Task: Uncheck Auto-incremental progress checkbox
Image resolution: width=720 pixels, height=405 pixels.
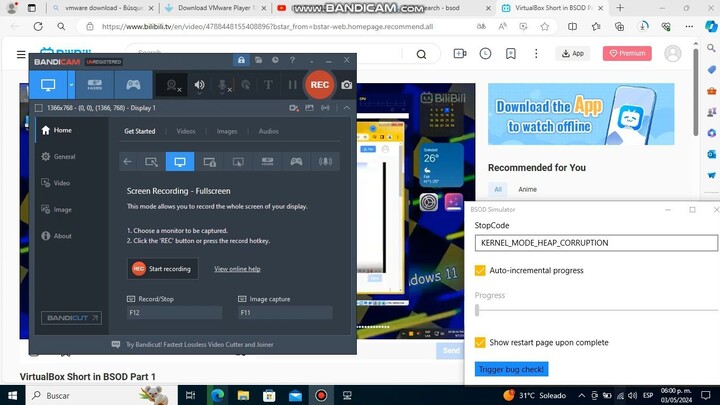Action: tap(480, 270)
